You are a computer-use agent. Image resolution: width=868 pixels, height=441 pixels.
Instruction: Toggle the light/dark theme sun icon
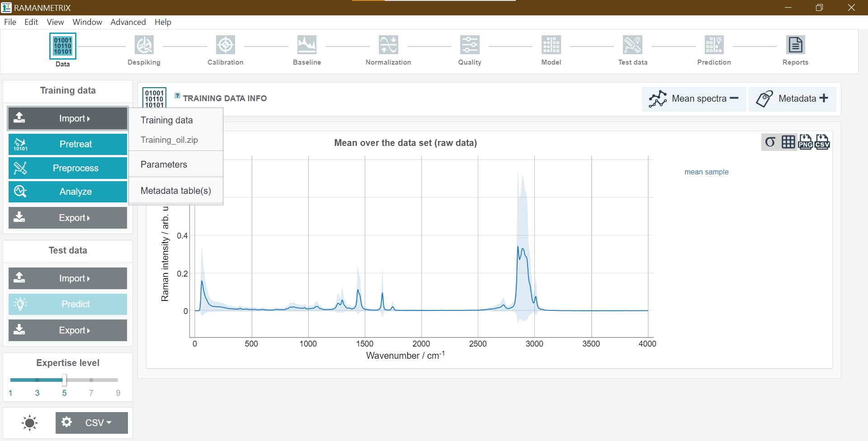pos(29,423)
